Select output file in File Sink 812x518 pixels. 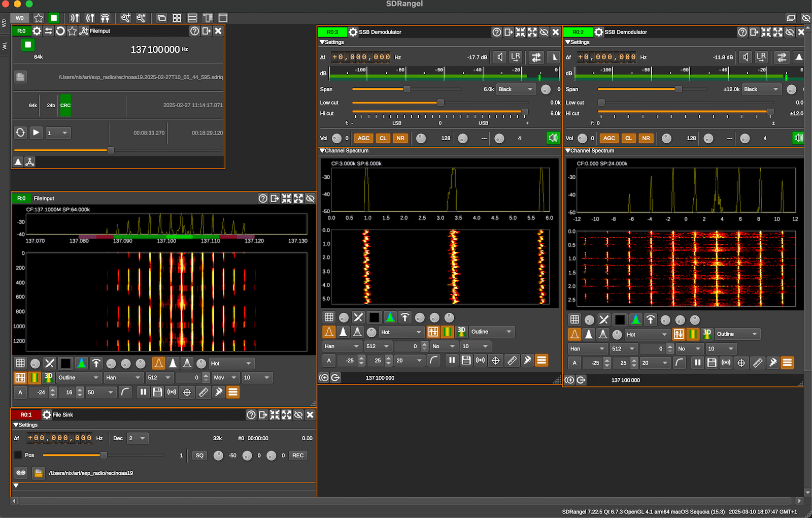coord(38,473)
